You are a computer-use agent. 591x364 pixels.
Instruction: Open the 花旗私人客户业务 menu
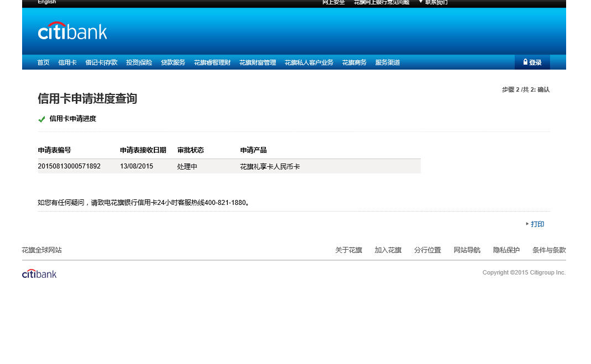click(309, 62)
